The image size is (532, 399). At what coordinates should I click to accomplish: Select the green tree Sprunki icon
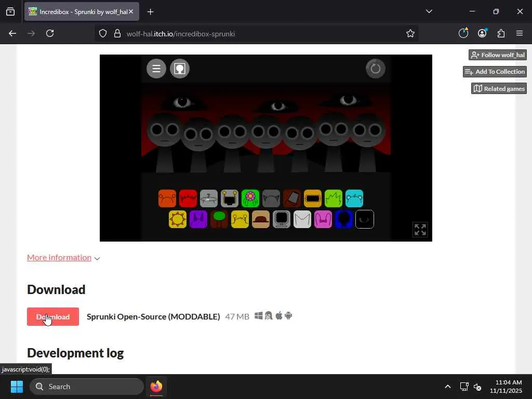[x=219, y=219]
